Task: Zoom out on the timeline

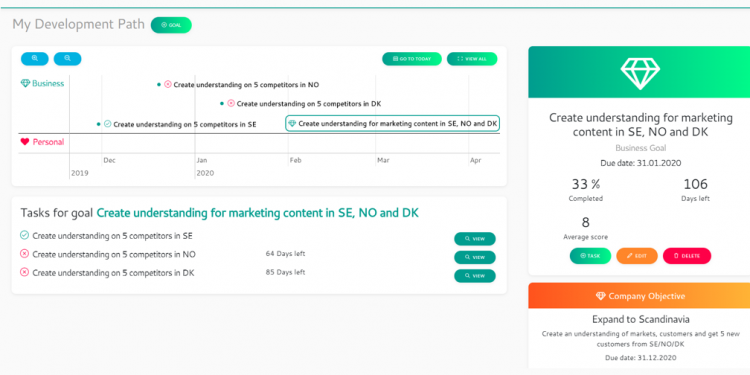Action: (x=67, y=58)
